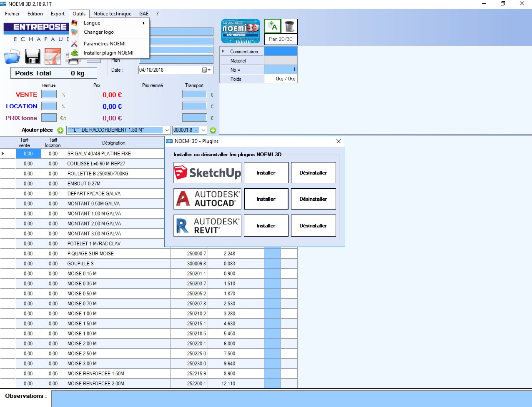Uninstall the AutoCAD plugin
The image size is (532, 407).
[x=314, y=199]
